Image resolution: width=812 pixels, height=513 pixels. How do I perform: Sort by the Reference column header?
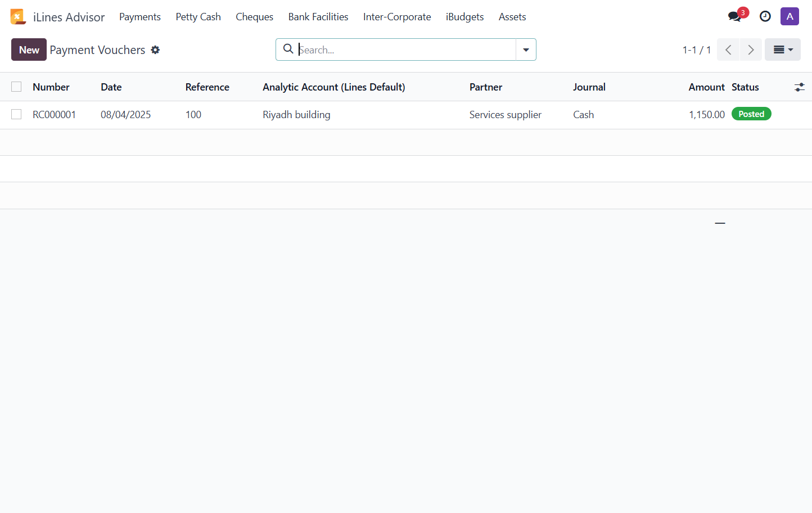[x=207, y=87]
